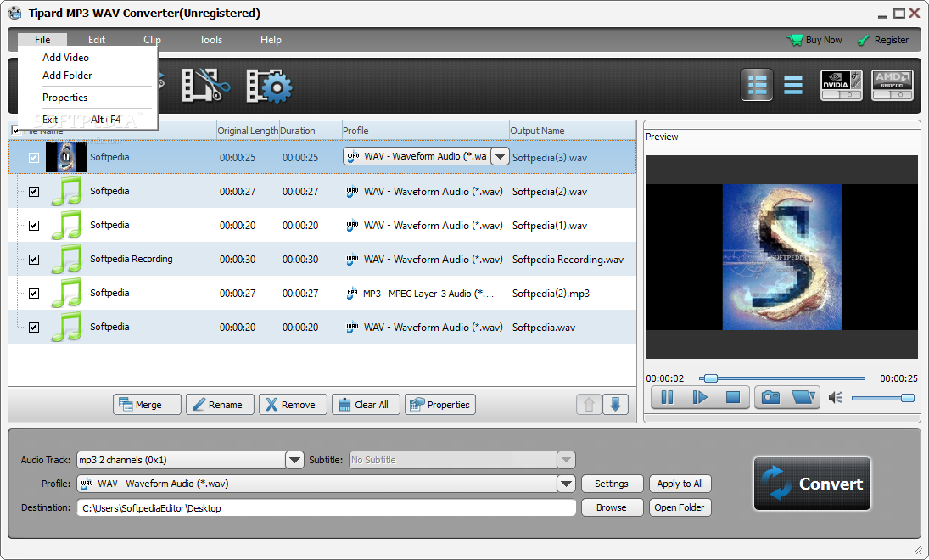Click the Softpedia(3).wav row thumbnail
The width and height of the screenshot is (929, 560).
66,157
